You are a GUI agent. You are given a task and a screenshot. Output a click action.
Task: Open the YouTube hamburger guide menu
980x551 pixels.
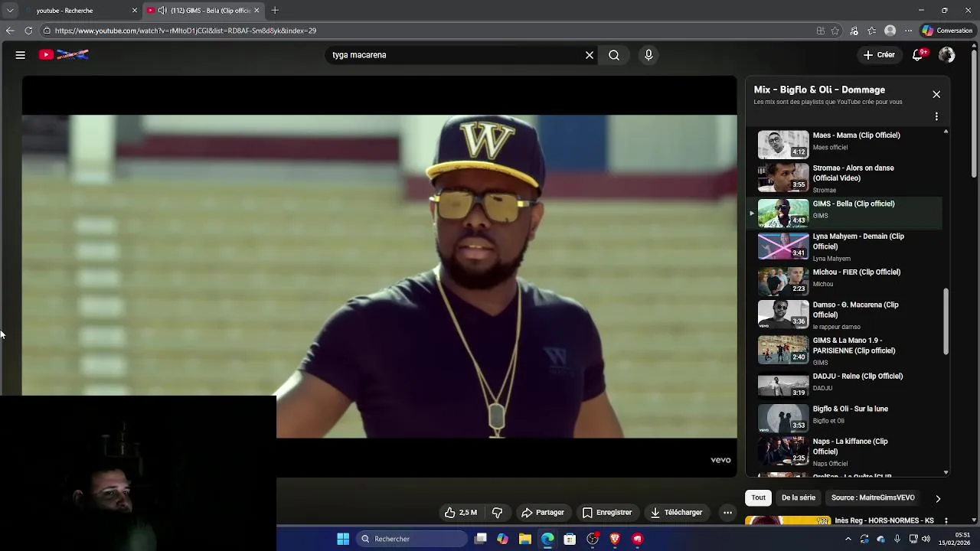coord(21,55)
